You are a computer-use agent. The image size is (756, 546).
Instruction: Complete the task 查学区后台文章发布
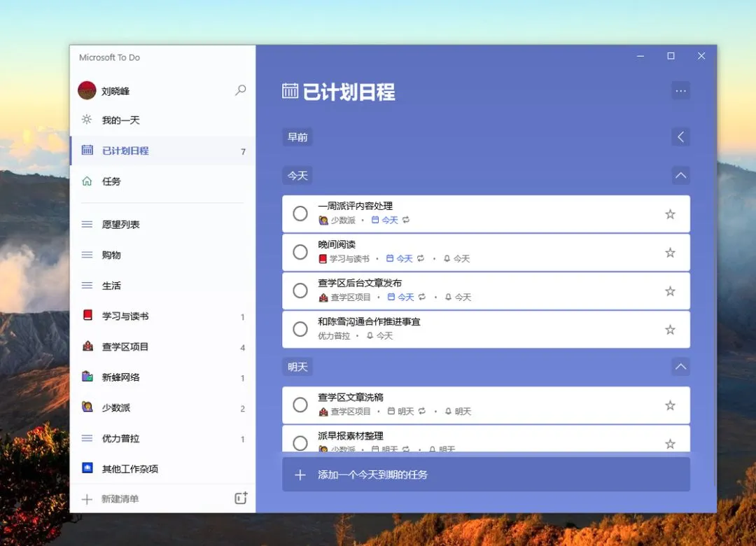(x=300, y=290)
